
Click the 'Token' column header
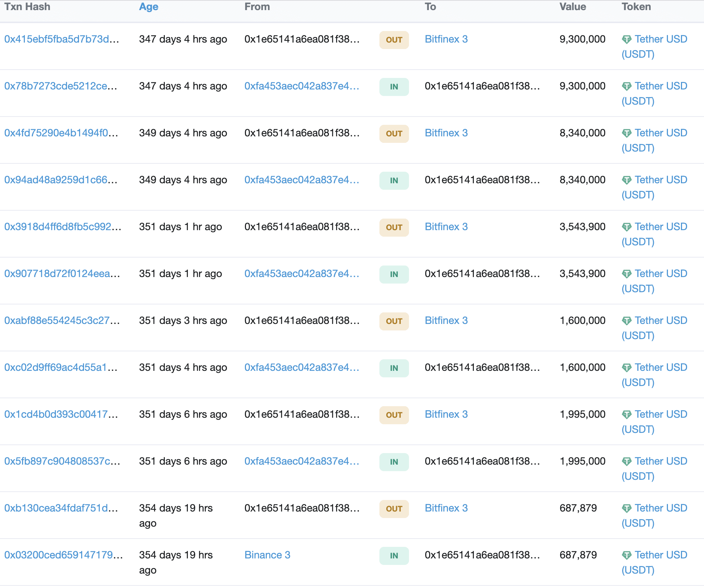(636, 7)
